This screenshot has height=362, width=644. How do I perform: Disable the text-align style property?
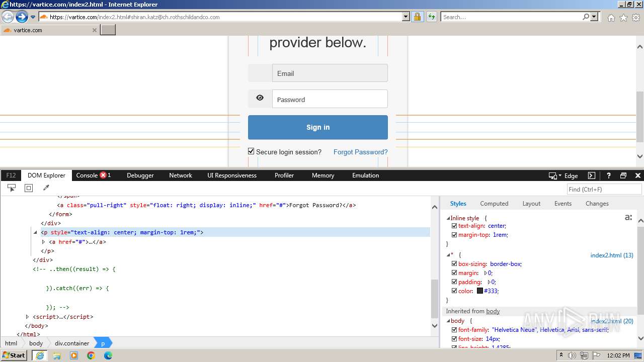click(454, 226)
